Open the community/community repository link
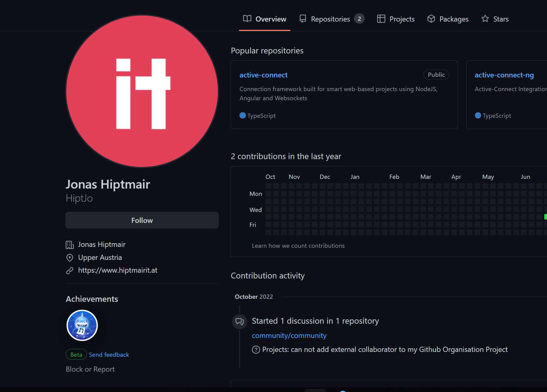Image resolution: width=547 pixels, height=392 pixels. click(x=289, y=336)
